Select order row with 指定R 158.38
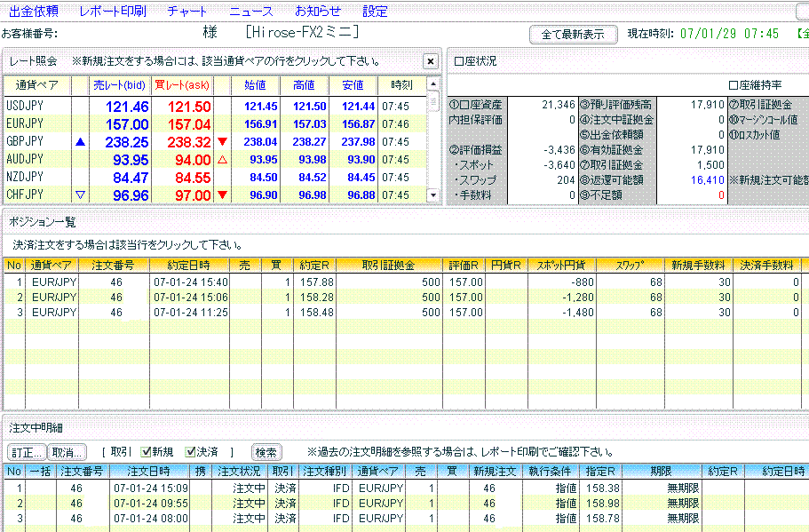This screenshot has width=809, height=532. click(x=405, y=488)
